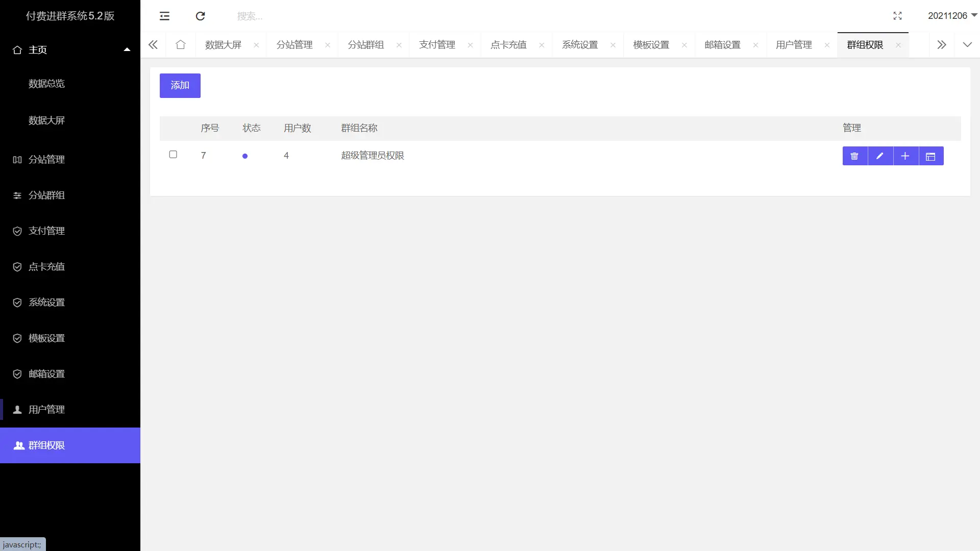
Task: Toggle the blue status dot in row 7
Action: pos(245,156)
